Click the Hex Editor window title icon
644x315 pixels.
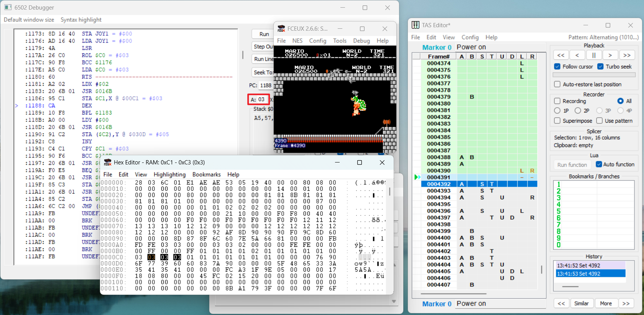(x=108, y=162)
